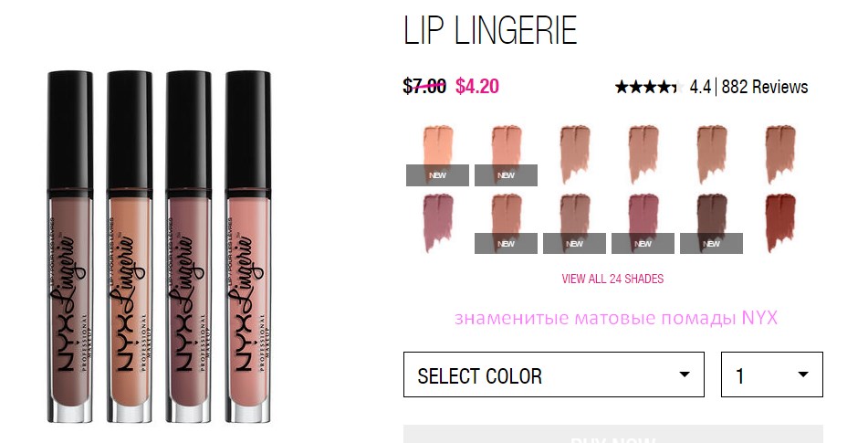Pick the third bottom-row brown-nude swatch

(x=575, y=223)
